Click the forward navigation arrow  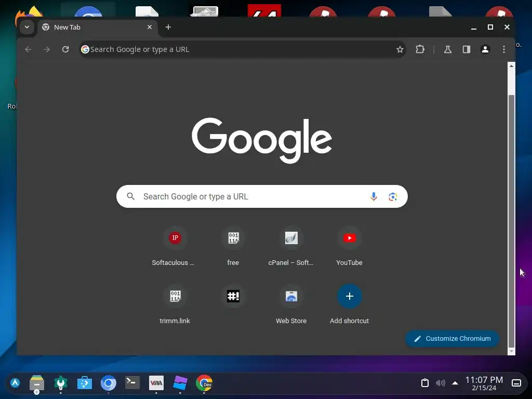pyautogui.click(x=47, y=49)
